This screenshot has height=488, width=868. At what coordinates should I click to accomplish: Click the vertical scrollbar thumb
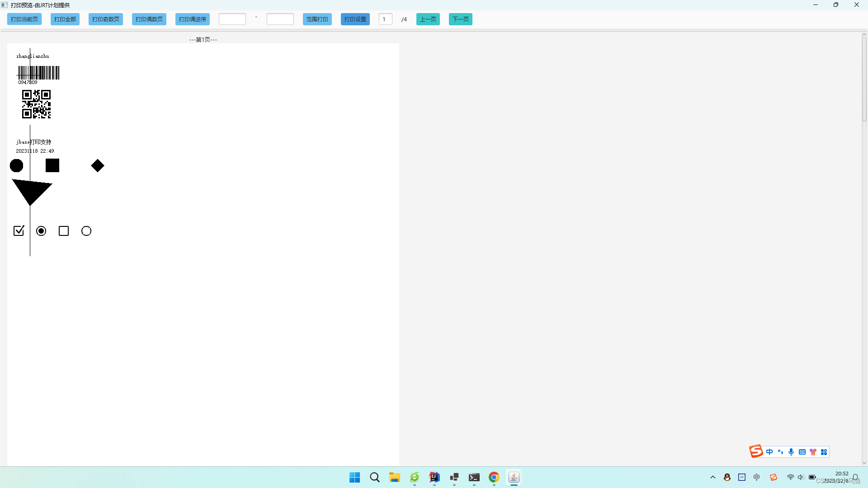[x=864, y=79]
